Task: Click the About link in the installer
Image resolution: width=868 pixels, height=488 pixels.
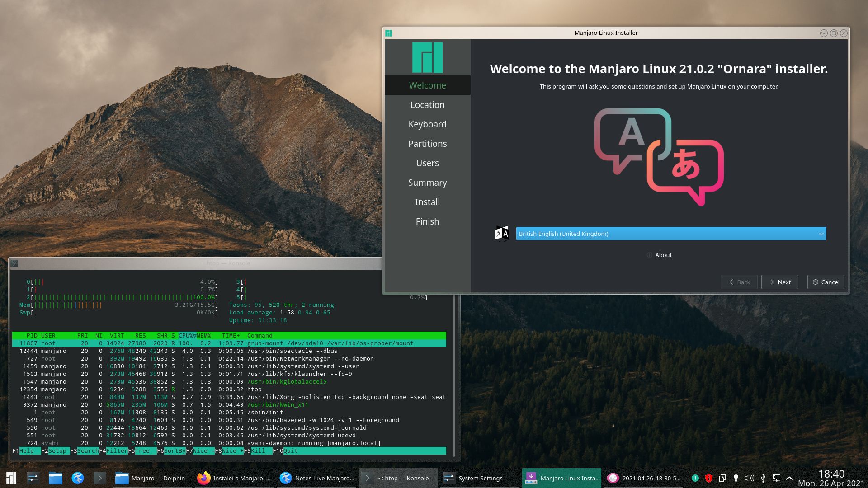Action: (x=663, y=255)
